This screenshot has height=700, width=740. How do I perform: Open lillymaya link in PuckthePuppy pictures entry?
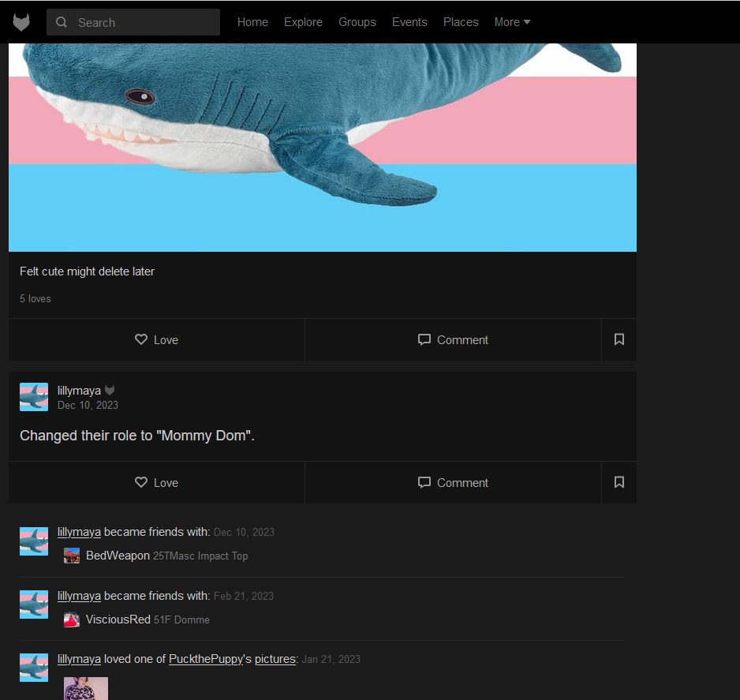point(79,659)
